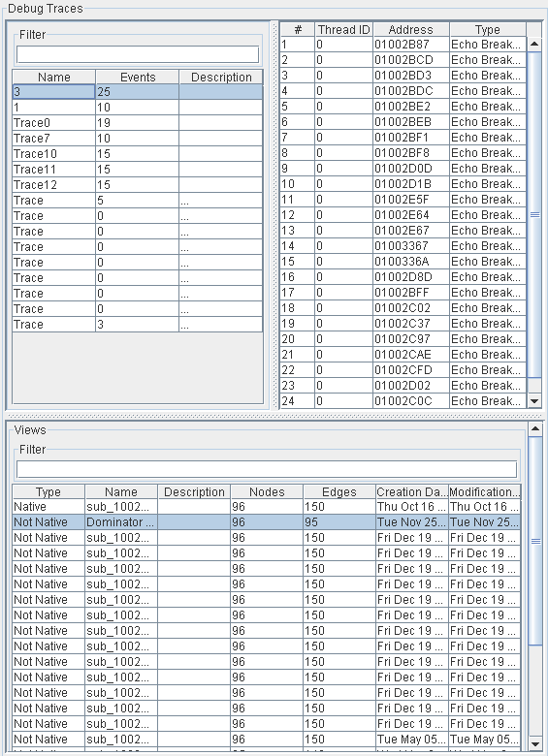The image size is (548, 756).
Task: Select event row with address 0100336A
Action: click(x=403, y=262)
